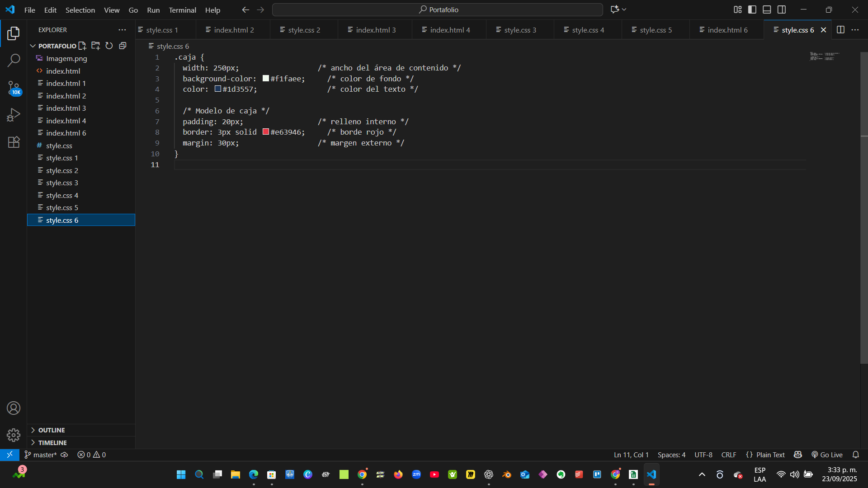
Task: Click New File icon in Explorer header
Action: click(82, 46)
